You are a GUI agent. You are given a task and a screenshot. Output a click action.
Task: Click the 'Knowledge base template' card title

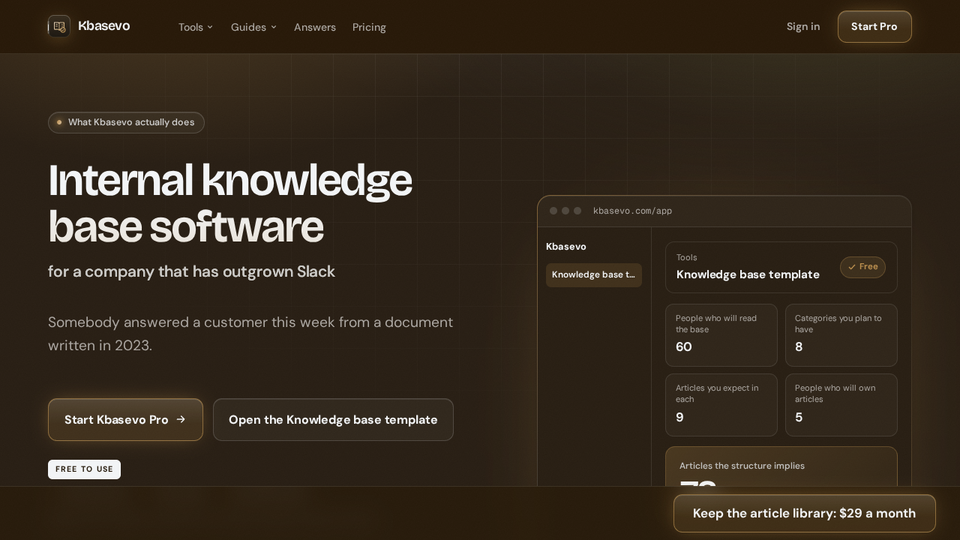click(x=748, y=275)
